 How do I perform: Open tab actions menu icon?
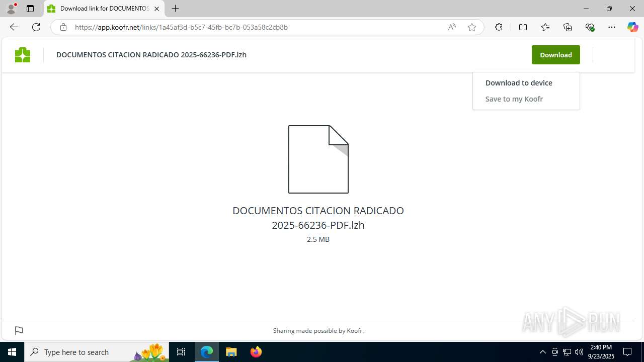point(30,9)
